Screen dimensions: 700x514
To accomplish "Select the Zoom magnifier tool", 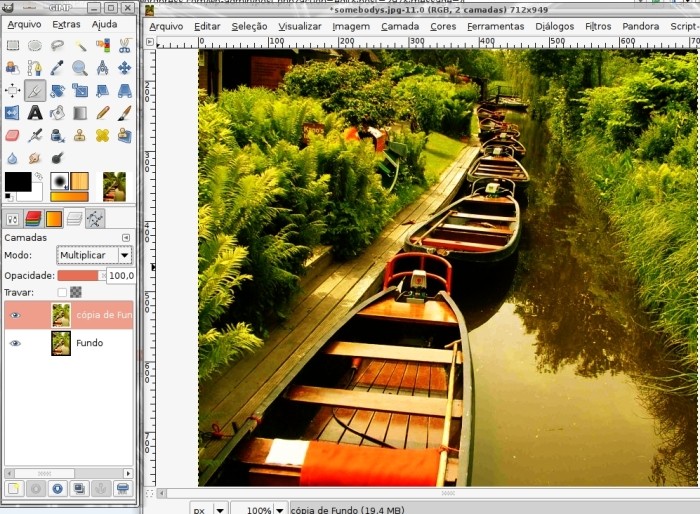I will 80,68.
